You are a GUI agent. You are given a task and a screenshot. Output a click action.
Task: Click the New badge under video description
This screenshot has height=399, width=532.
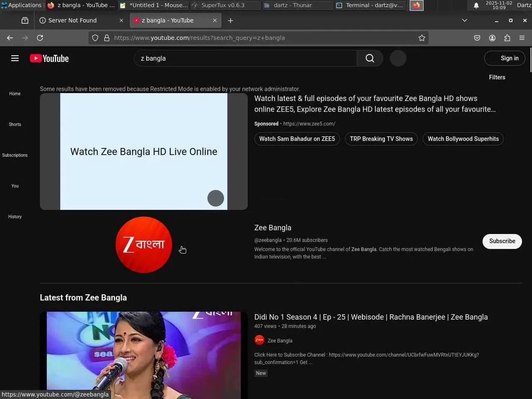(261, 373)
